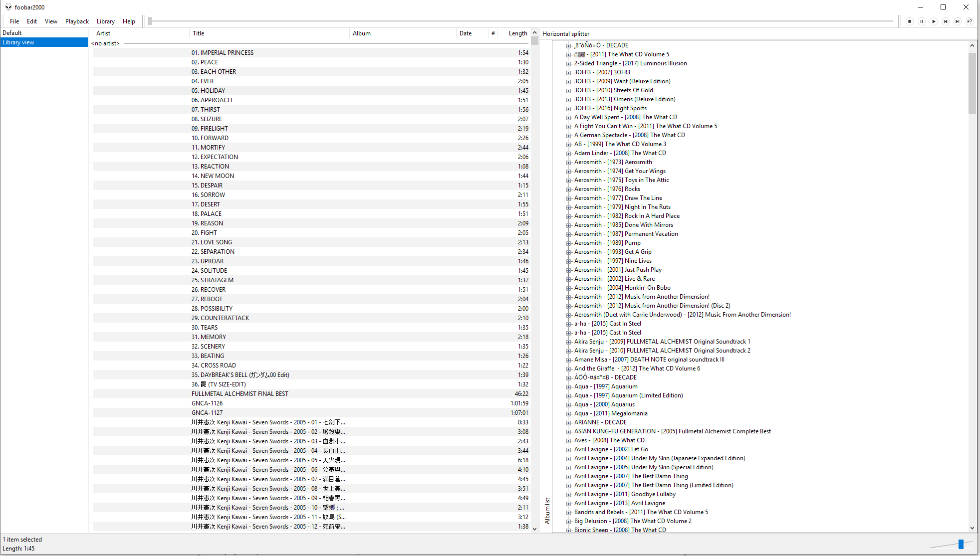Select 3OH!3 - [2016] Night Sports

(610, 108)
